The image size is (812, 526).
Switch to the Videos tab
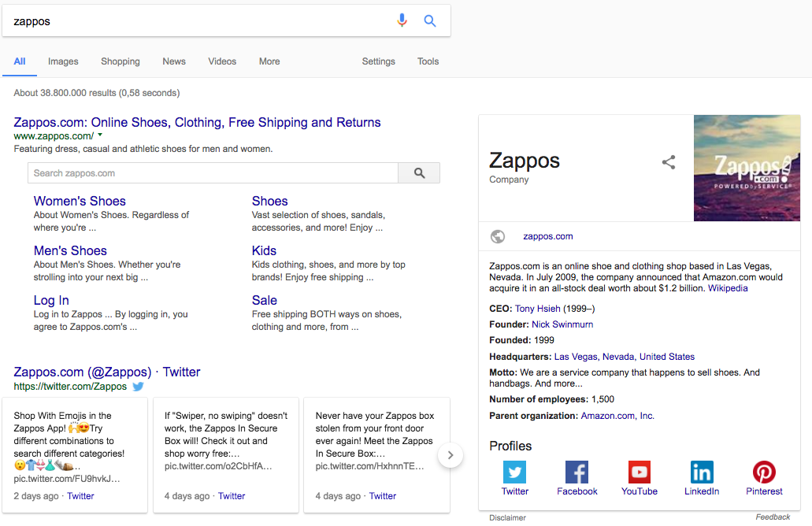[222, 61]
